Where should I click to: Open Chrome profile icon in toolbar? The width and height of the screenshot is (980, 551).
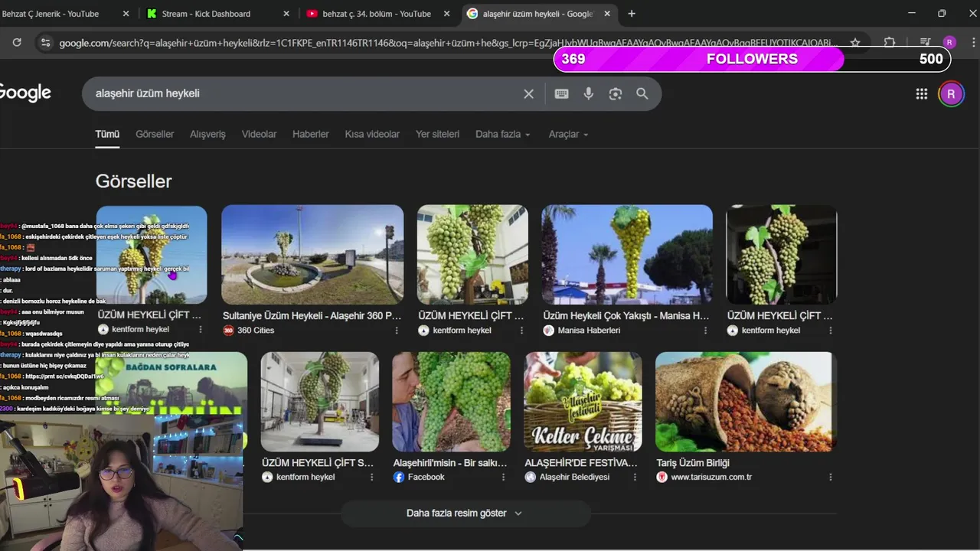pyautogui.click(x=949, y=43)
